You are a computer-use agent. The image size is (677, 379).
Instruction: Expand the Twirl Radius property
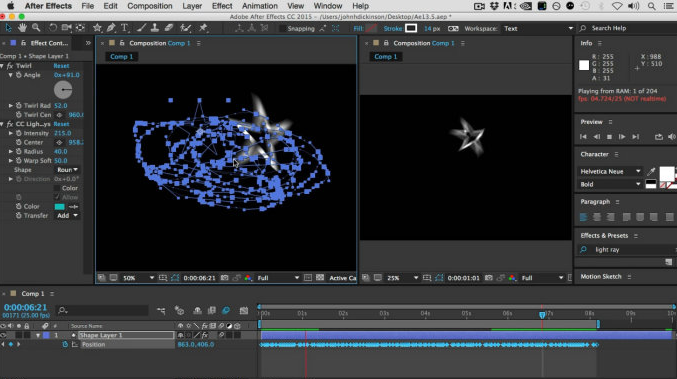11,106
